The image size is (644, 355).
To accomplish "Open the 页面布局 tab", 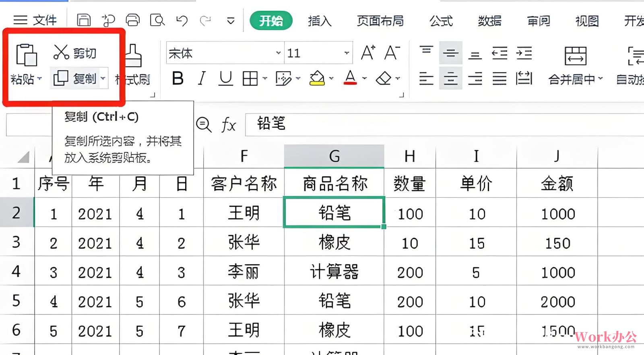I will click(x=380, y=21).
